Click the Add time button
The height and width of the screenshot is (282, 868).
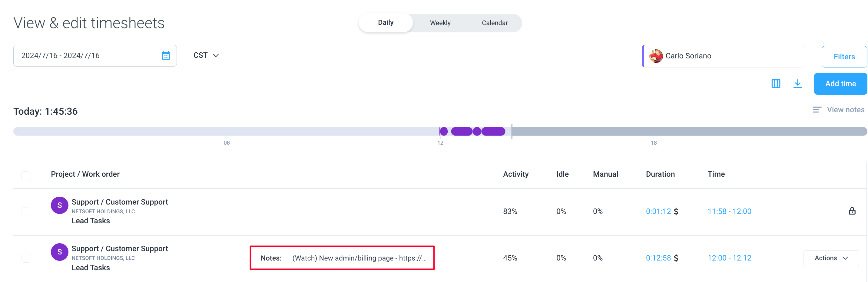pyautogui.click(x=840, y=84)
